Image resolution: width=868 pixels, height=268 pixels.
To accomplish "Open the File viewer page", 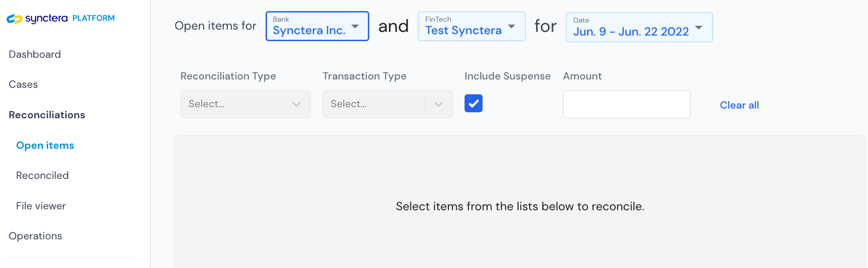I will point(41,206).
